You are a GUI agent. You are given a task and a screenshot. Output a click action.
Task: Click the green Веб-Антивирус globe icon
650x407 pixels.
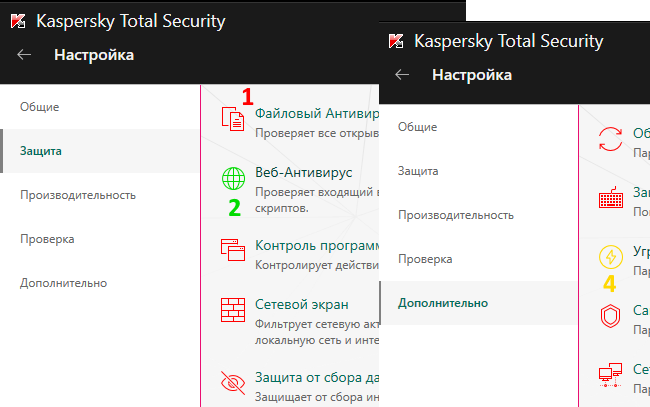pyautogui.click(x=233, y=179)
